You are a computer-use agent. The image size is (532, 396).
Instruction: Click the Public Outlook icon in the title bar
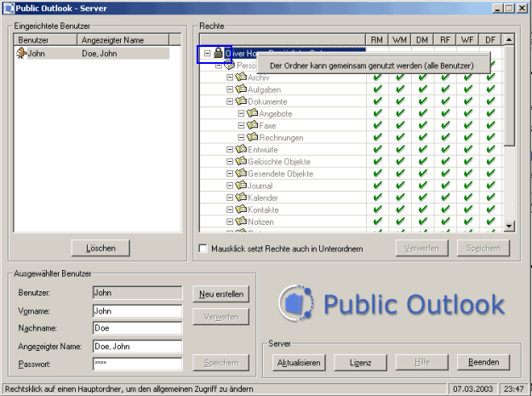9,8
